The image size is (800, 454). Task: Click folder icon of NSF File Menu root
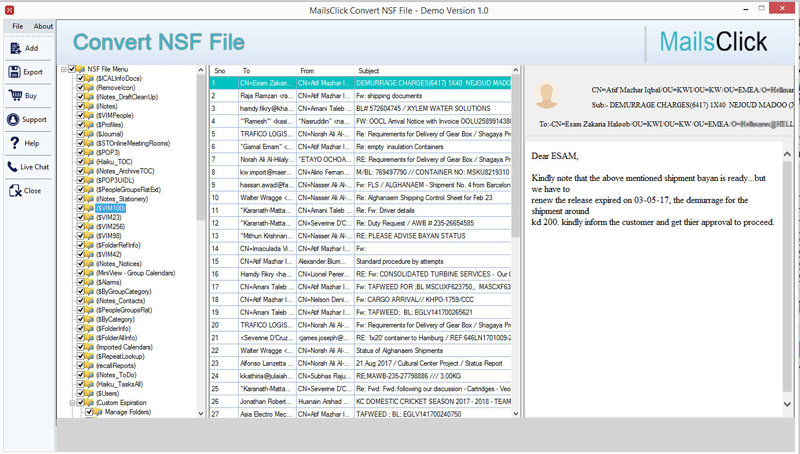point(81,69)
